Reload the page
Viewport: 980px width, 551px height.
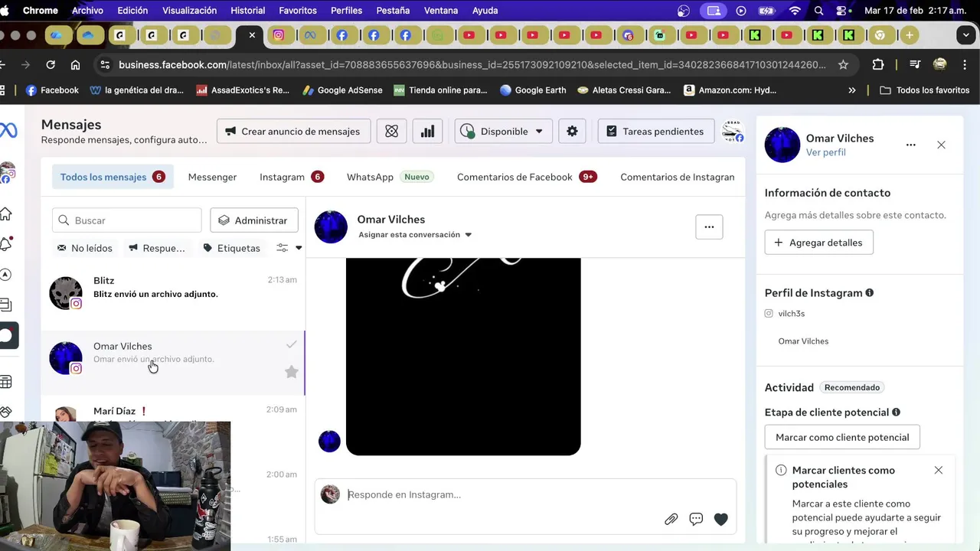[51, 64]
